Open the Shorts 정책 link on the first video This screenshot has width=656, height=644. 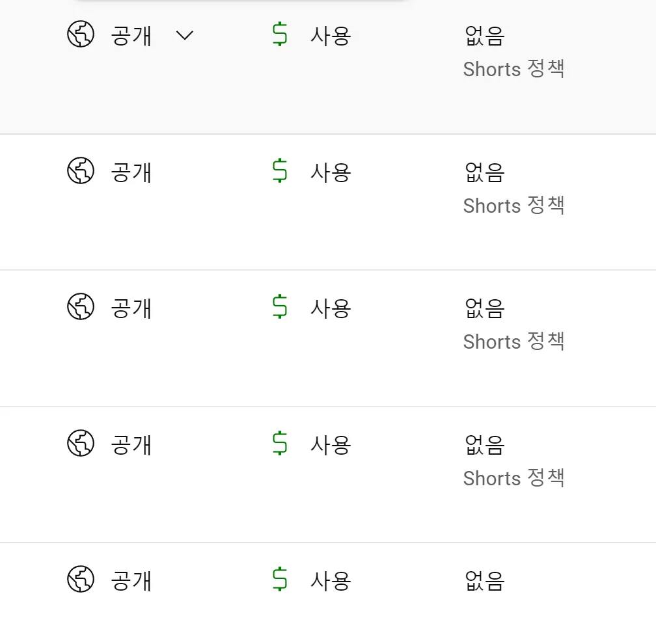click(x=513, y=69)
